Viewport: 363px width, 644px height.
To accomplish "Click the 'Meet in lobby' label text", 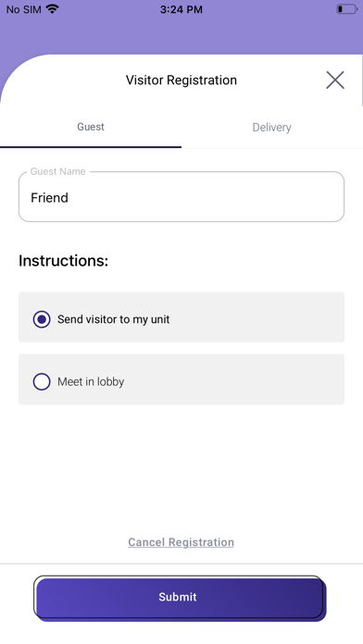I will coord(91,381).
